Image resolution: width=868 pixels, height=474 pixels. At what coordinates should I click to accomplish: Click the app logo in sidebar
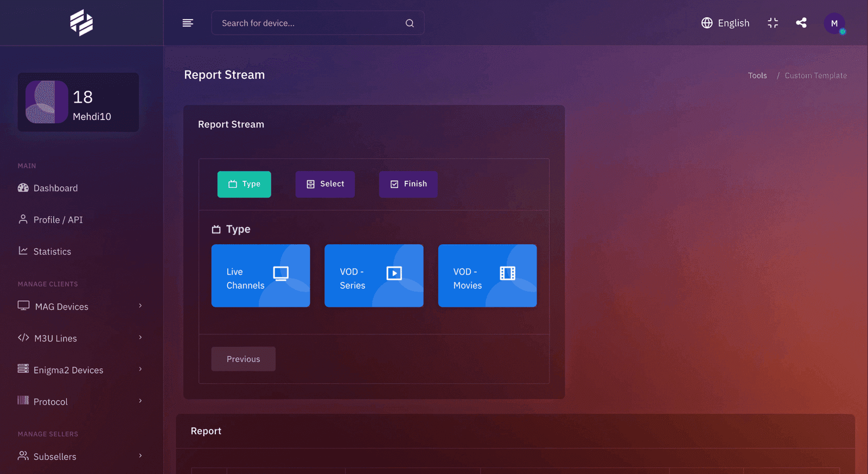(81, 23)
